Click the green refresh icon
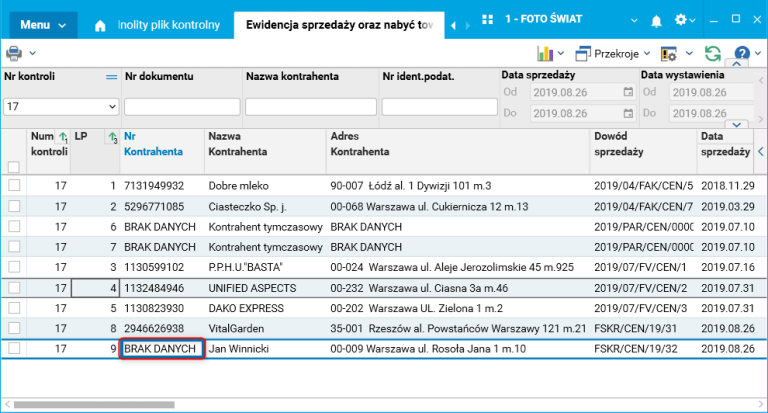Image resolution: width=768 pixels, height=413 pixels. click(713, 53)
